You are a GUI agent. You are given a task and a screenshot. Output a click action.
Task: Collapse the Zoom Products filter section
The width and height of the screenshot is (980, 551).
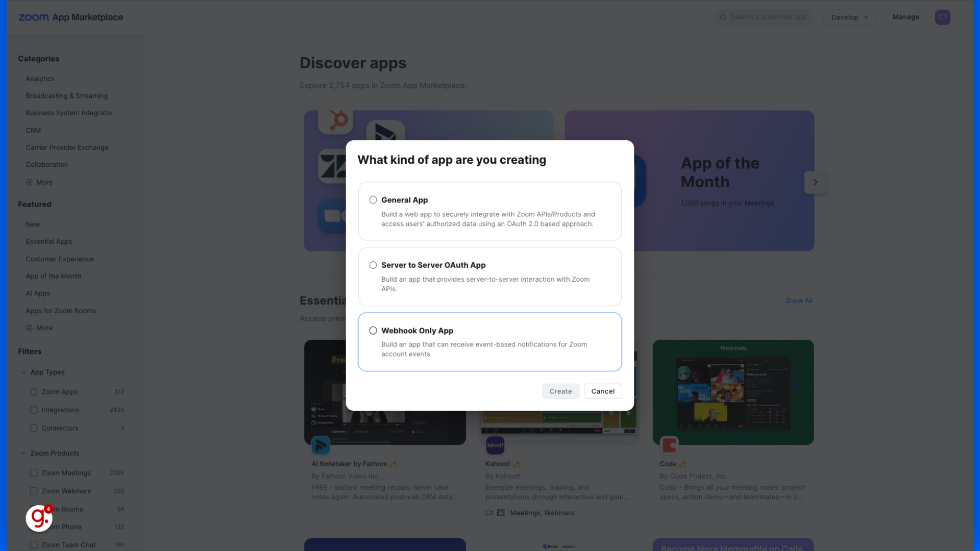[23, 453]
